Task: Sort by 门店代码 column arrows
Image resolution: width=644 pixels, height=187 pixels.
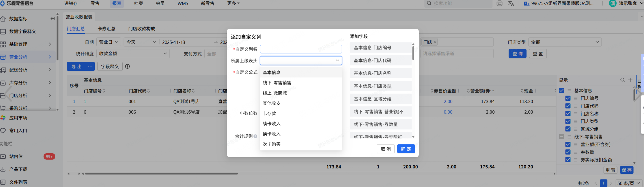Action: point(148,91)
